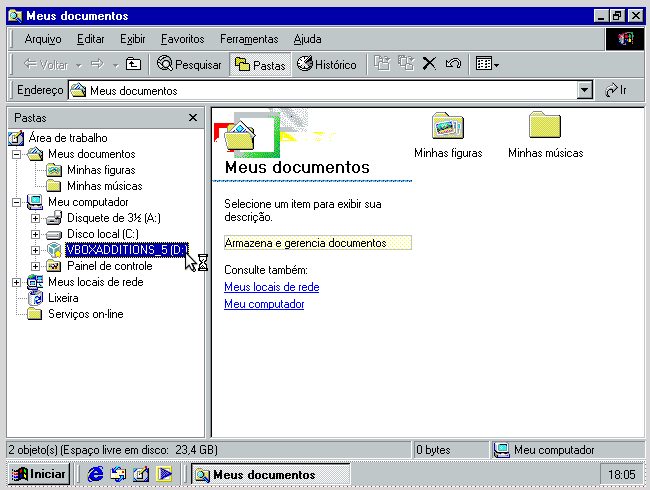Click Meus documentos taskbar button

click(x=271, y=474)
